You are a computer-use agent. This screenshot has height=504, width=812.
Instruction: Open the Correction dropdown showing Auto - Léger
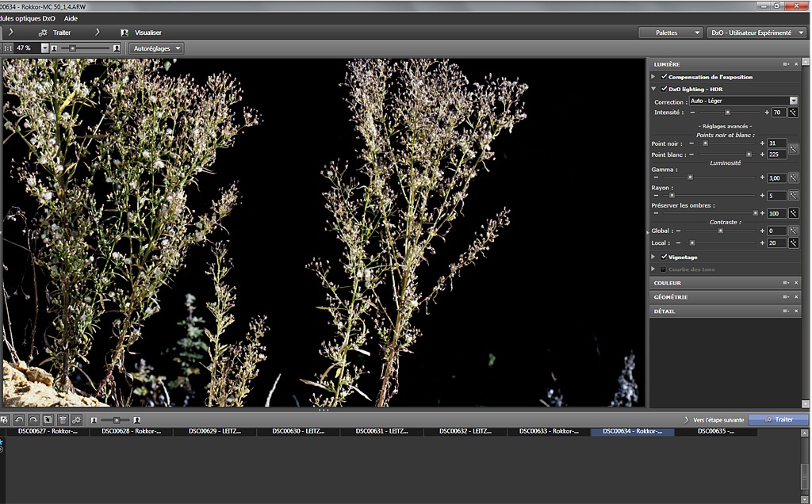click(744, 101)
